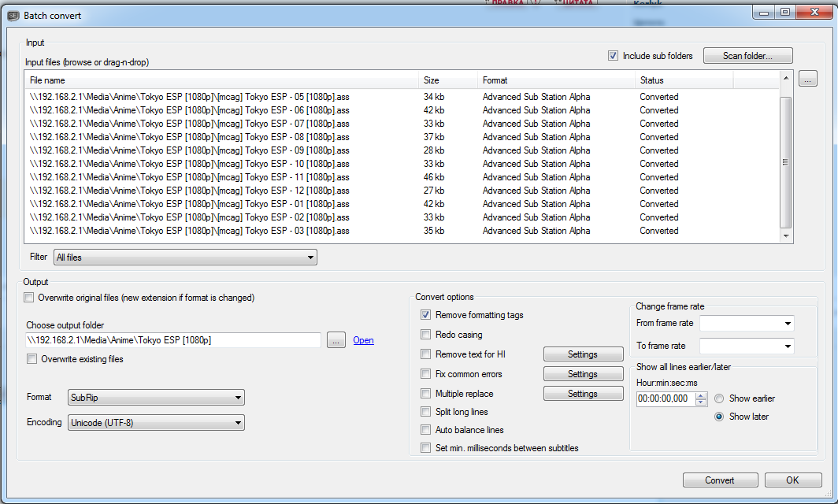Click the Subtitle Edit title bar icon
This screenshot has height=504, width=838.
[x=13, y=15]
